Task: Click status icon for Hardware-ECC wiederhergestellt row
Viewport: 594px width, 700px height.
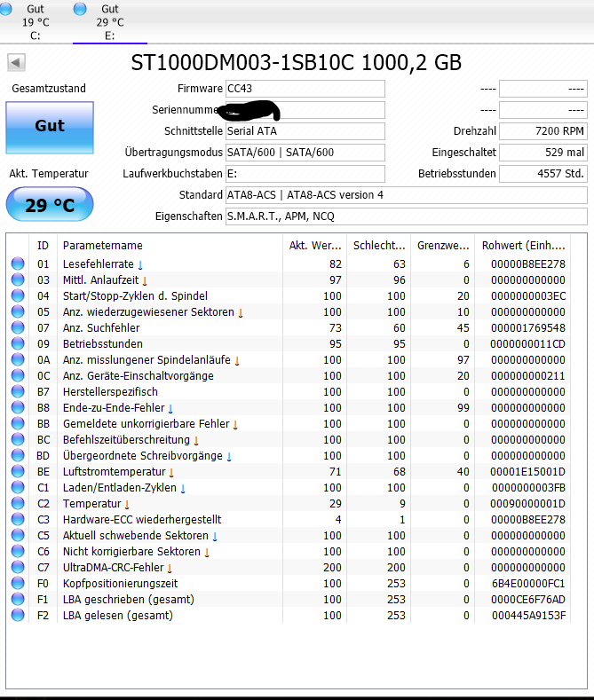Action: pos(18,520)
